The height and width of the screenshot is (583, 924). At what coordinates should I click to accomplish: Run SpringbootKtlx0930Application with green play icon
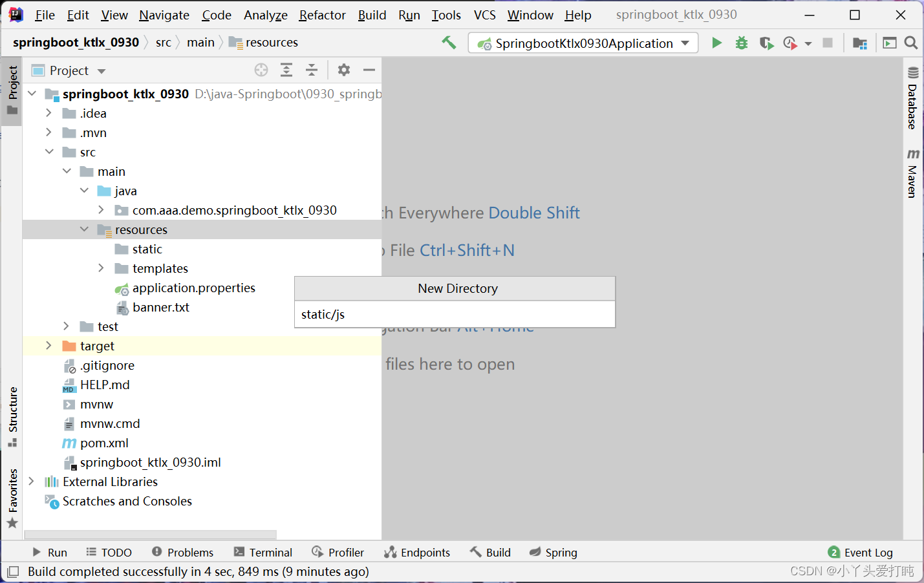pos(716,43)
